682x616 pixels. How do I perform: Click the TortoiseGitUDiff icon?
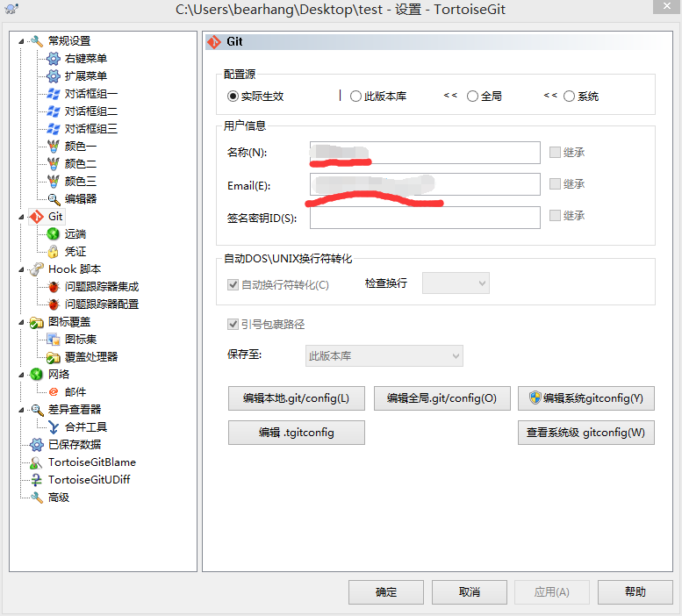tap(37, 480)
